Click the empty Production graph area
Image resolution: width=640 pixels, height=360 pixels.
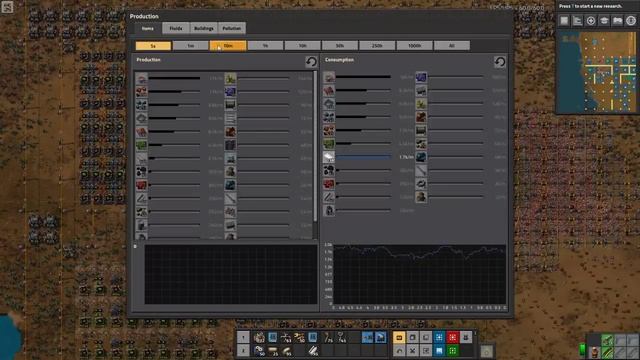pos(231,274)
